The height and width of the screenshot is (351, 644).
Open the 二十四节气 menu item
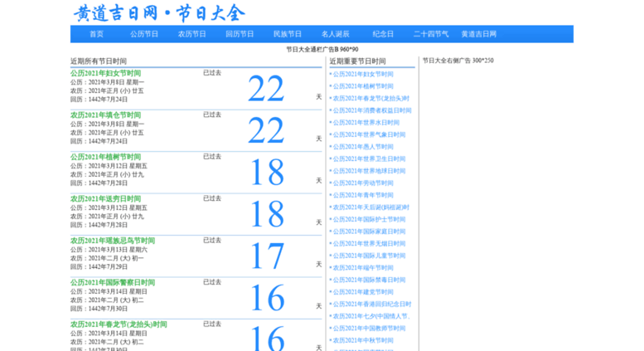(431, 34)
